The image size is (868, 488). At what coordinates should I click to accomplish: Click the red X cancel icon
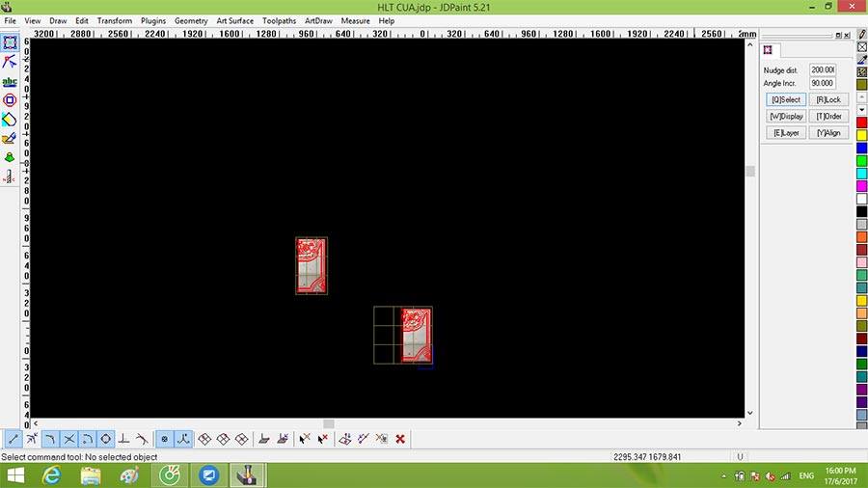(400, 440)
